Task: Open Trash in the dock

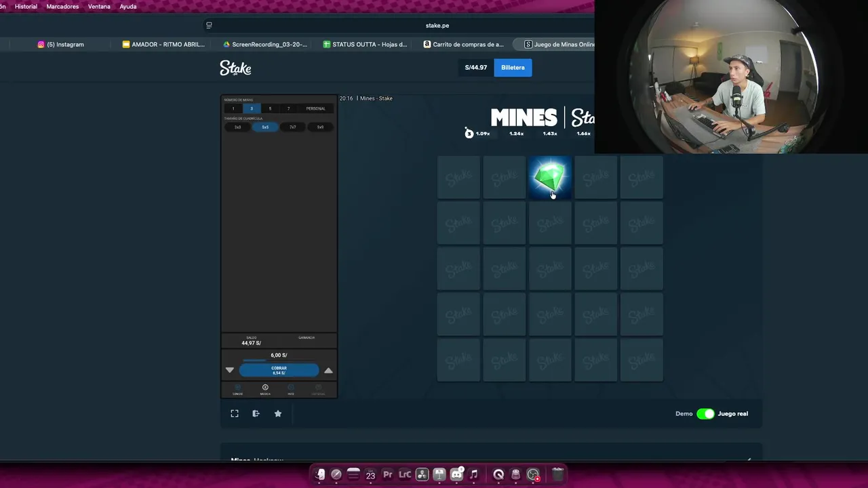Action: (557, 474)
